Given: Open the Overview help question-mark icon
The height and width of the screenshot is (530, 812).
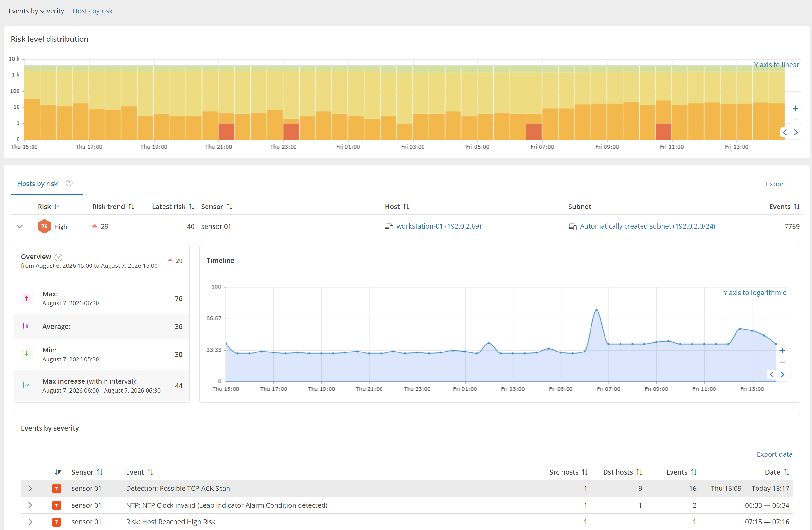Looking at the screenshot, I should [x=58, y=257].
